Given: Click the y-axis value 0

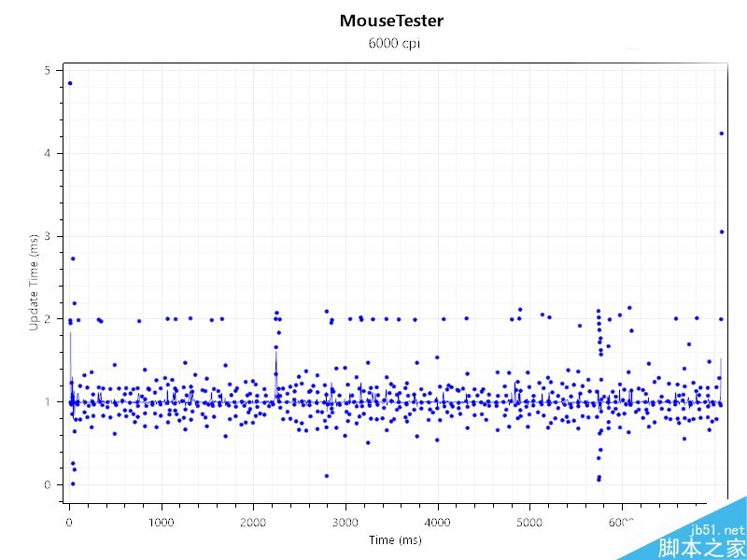Looking at the screenshot, I should (x=47, y=484).
